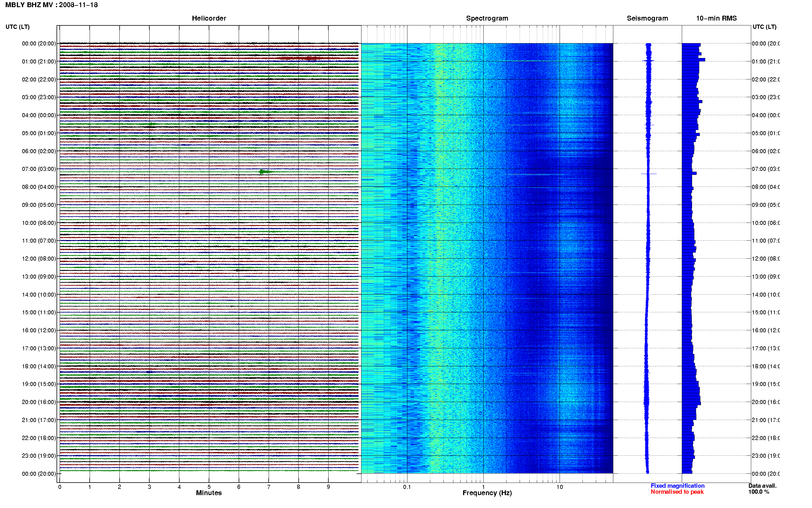Select the '10' frequency axis tick label

559,487
